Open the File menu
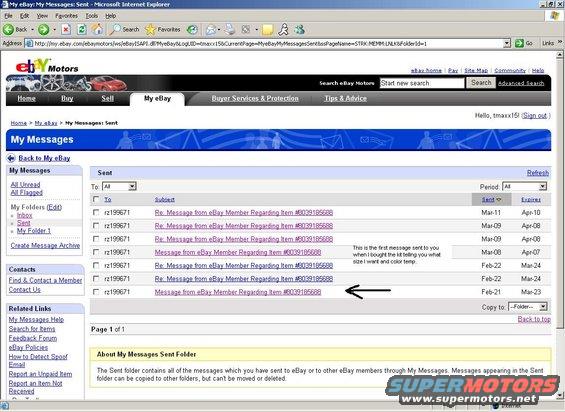 click(x=8, y=16)
